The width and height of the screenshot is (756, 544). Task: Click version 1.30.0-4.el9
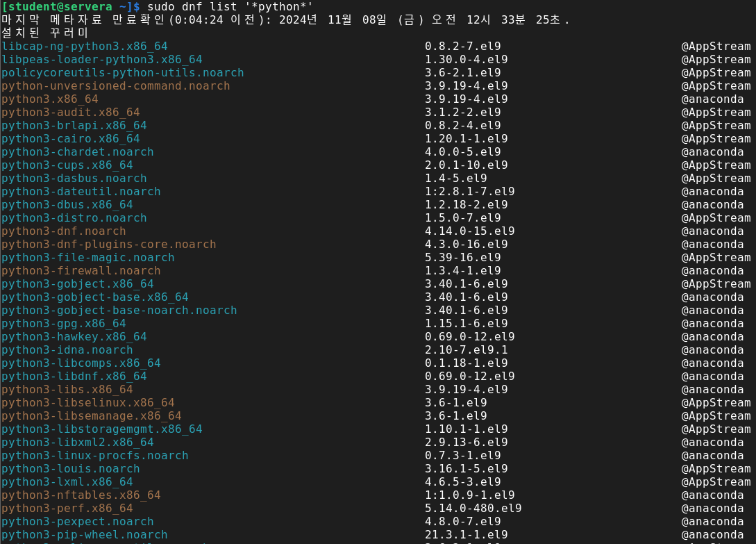(x=467, y=59)
